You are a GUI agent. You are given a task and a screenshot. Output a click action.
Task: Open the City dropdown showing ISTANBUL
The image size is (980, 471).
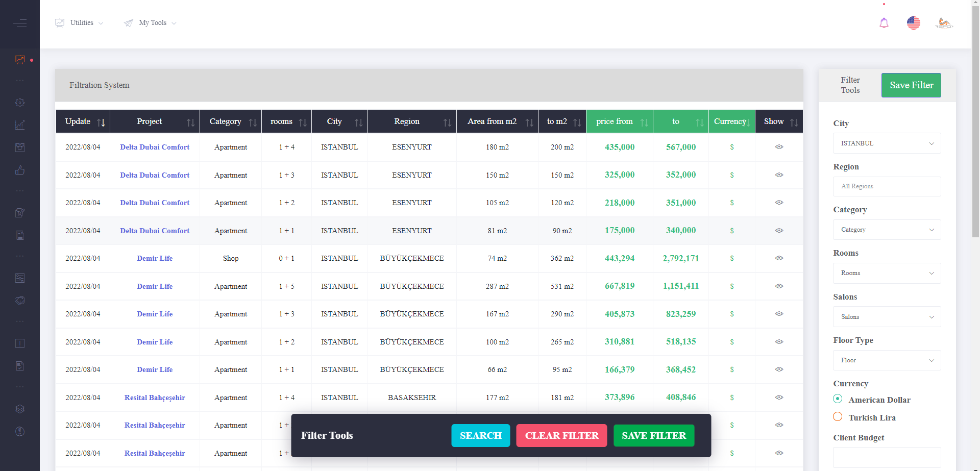[887, 143]
